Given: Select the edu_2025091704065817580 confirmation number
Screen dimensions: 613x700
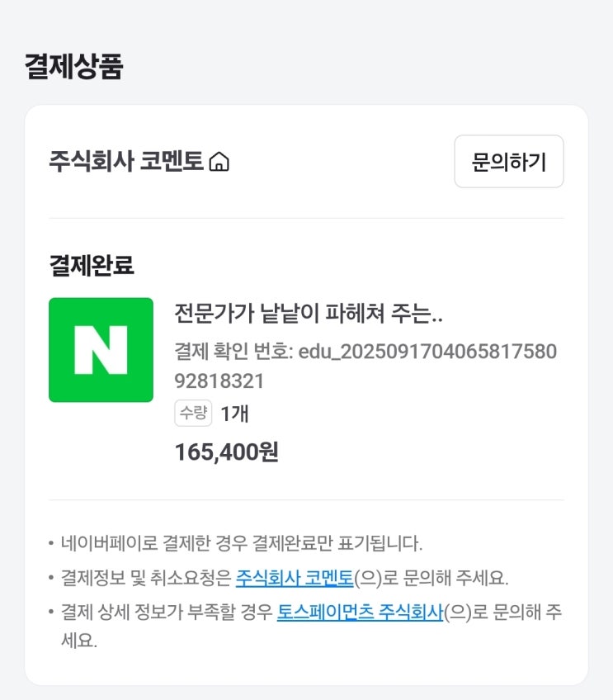Looking at the screenshot, I should 427,352.
